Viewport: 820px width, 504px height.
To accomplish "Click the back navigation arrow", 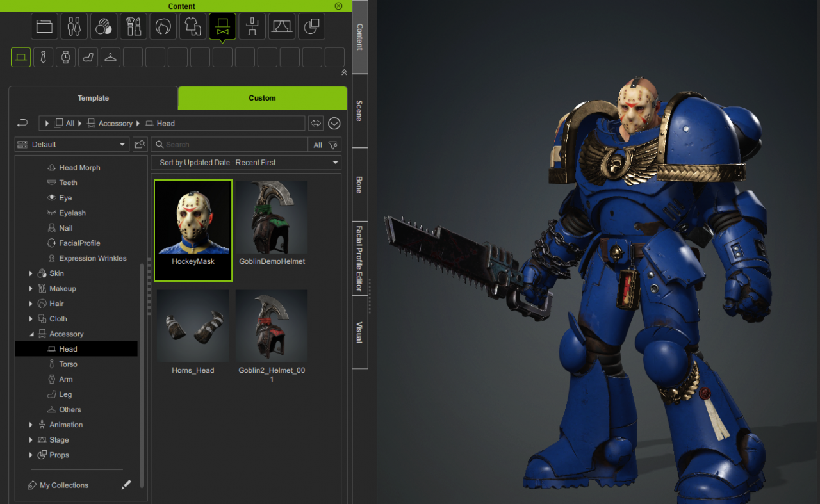I will (22, 123).
